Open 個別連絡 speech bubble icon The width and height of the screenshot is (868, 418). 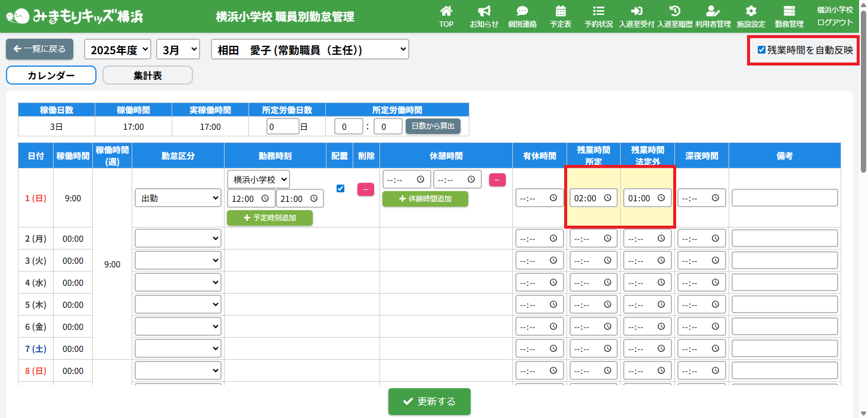point(522,11)
